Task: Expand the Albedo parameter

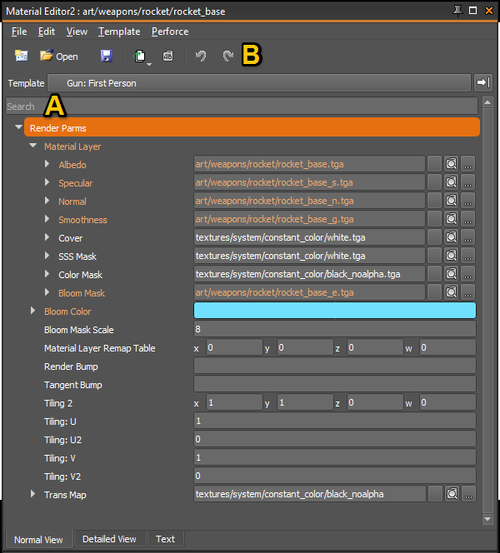Action: click(47, 164)
